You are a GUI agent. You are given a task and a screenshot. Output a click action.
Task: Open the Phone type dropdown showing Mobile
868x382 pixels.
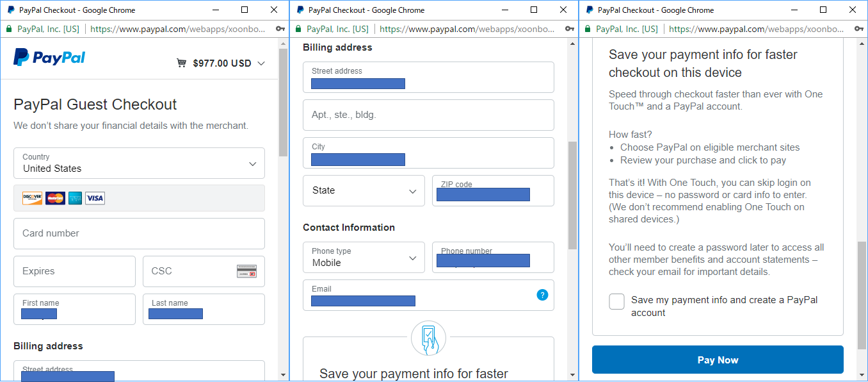point(364,257)
